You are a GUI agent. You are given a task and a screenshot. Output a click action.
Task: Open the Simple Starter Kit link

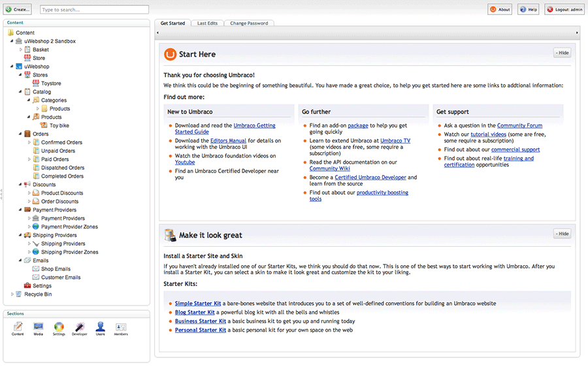point(197,304)
